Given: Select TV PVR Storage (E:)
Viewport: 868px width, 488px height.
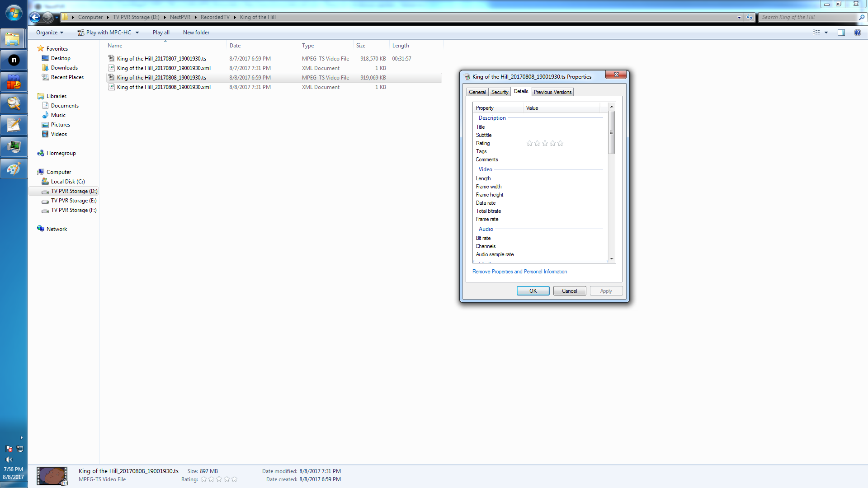Looking at the screenshot, I should coord(74,201).
